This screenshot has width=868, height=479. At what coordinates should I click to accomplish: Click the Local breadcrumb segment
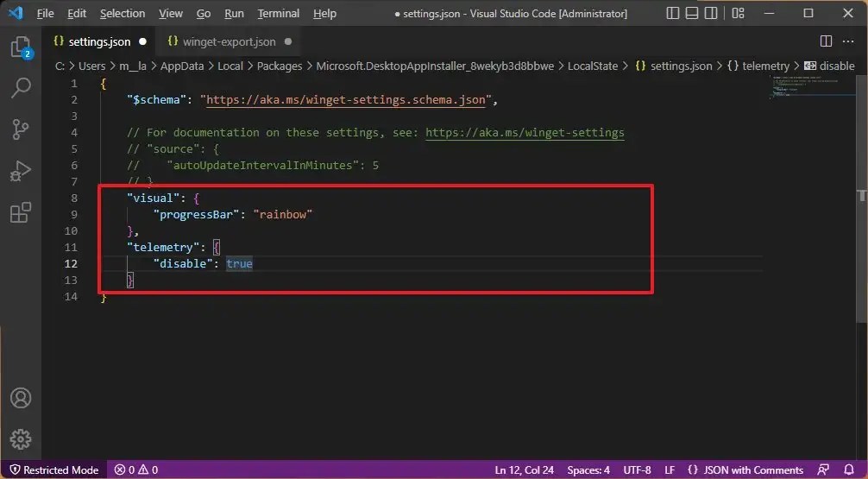click(230, 66)
